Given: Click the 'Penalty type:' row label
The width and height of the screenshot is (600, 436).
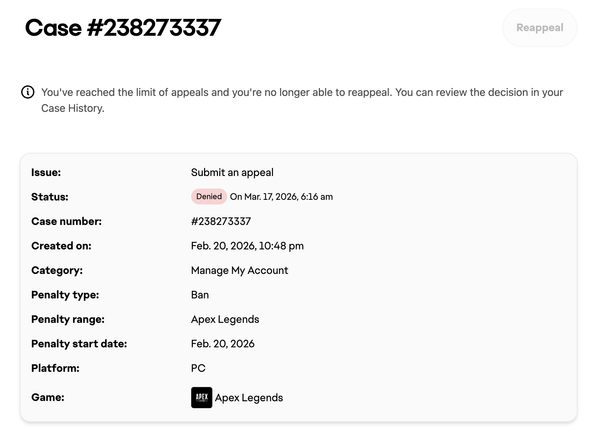Looking at the screenshot, I should click(x=65, y=295).
